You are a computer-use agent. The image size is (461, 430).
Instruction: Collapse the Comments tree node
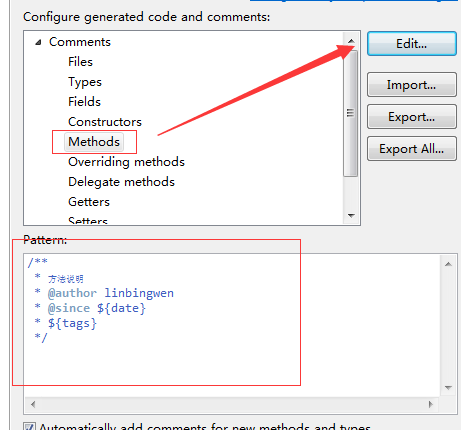point(38,42)
